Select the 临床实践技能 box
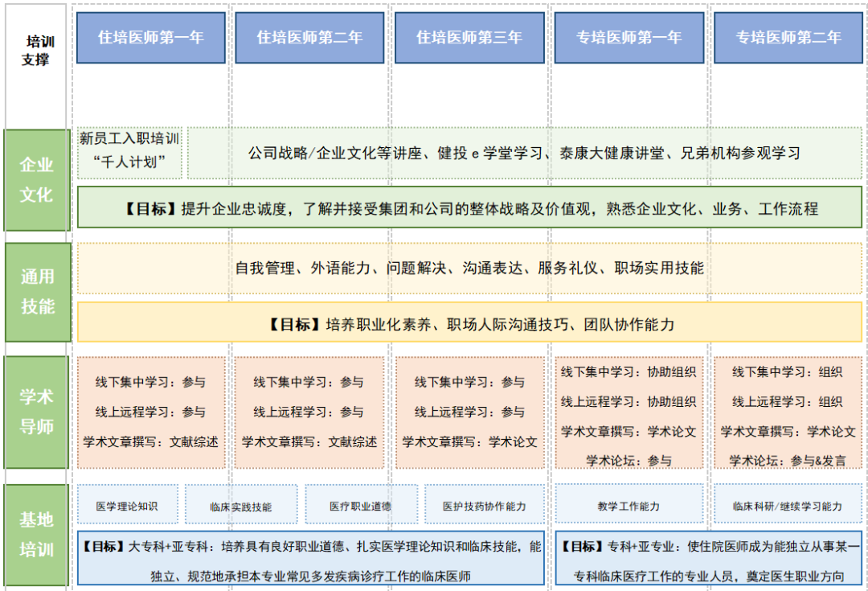 tap(241, 506)
